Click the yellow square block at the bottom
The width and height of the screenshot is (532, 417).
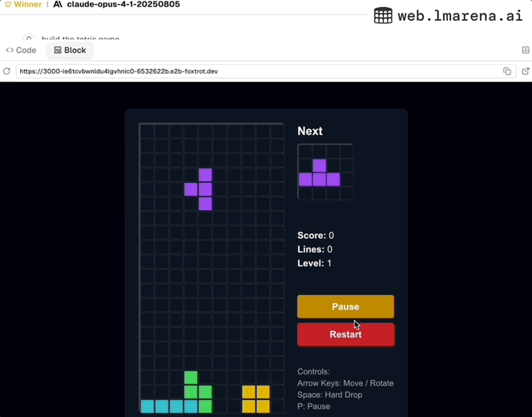(x=256, y=399)
